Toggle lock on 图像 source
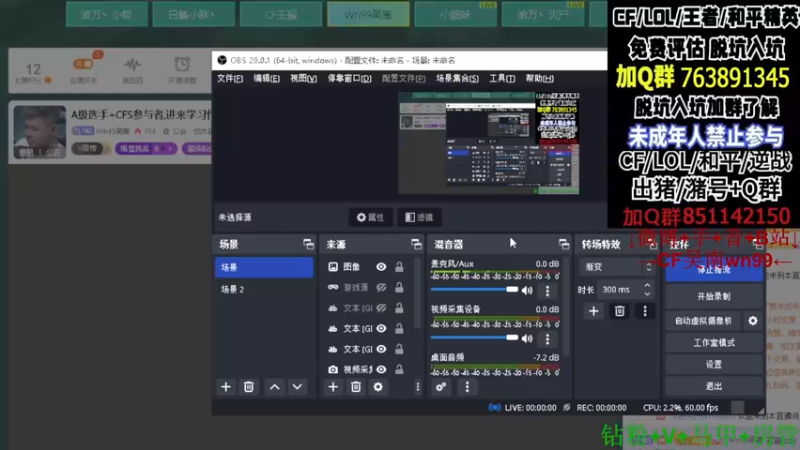800x450 pixels. (399, 267)
